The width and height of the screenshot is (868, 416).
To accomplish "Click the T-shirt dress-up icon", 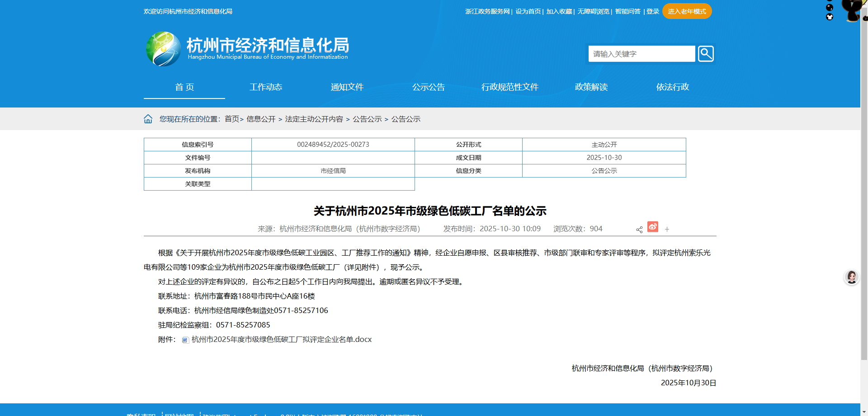I will tap(830, 17).
